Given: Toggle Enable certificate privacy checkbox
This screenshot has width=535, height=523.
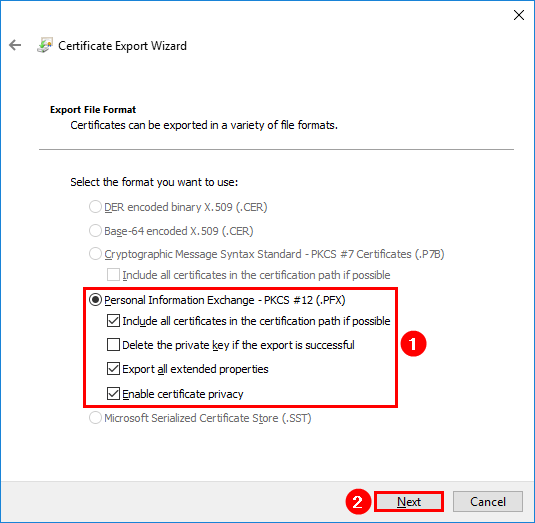Looking at the screenshot, I should coord(113,393).
